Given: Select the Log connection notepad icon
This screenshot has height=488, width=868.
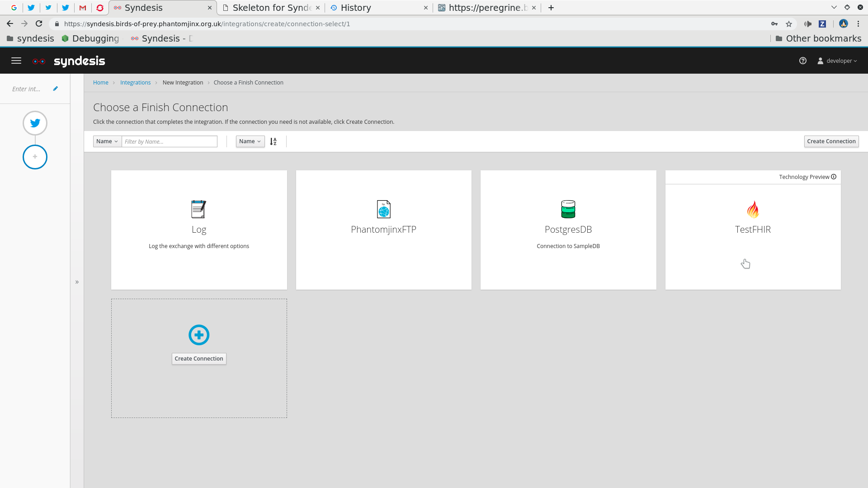Looking at the screenshot, I should (x=198, y=209).
